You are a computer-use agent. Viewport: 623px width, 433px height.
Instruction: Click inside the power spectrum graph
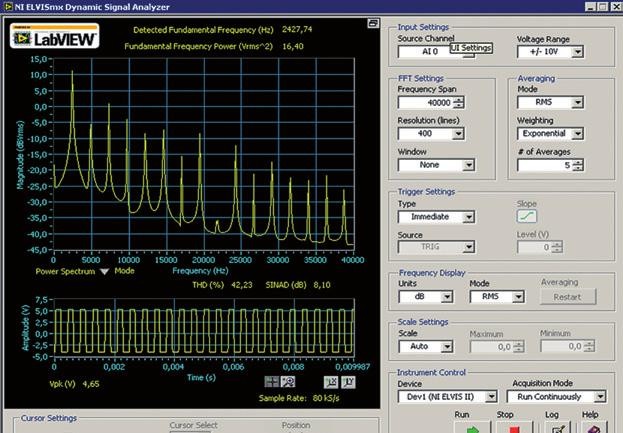pyautogui.click(x=204, y=155)
